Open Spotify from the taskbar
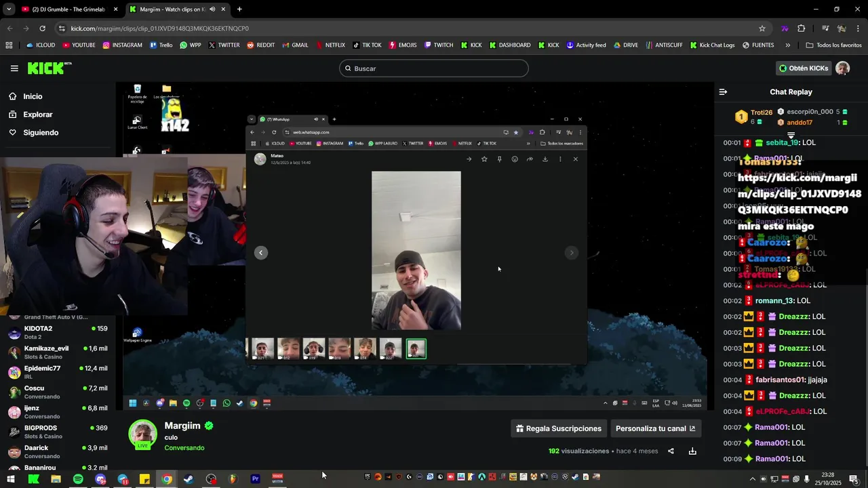This screenshot has height=488, width=868. point(78,479)
